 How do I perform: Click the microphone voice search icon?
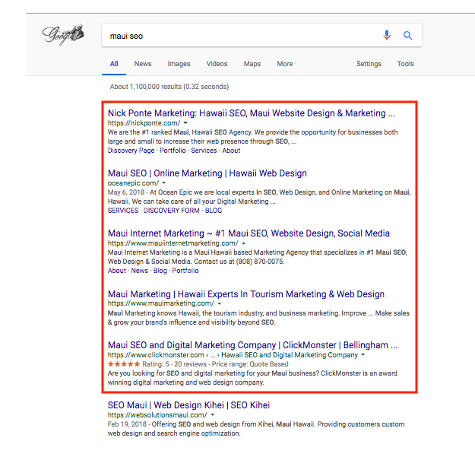click(387, 35)
